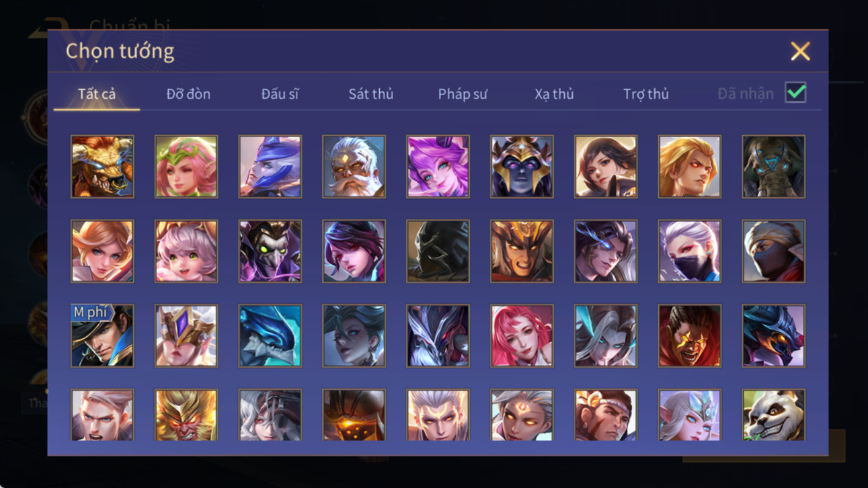Select the panda hero portrait
Image resolution: width=868 pixels, height=488 pixels.
coord(773,415)
